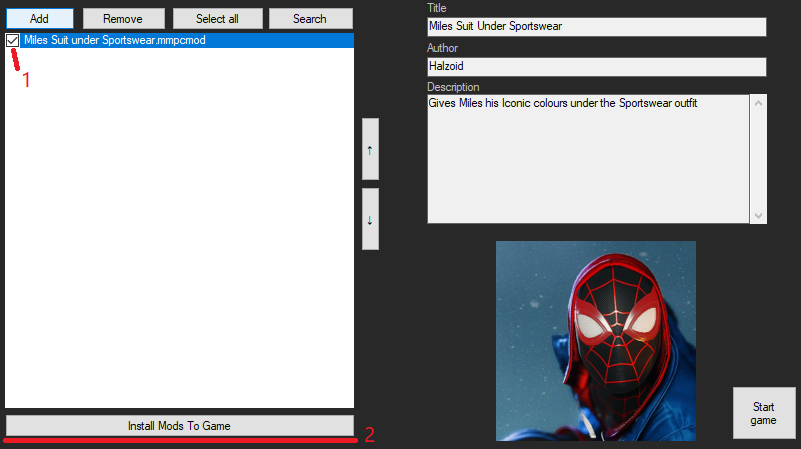801x449 pixels.
Task: Click Install Mods To Game
Action: tap(180, 426)
